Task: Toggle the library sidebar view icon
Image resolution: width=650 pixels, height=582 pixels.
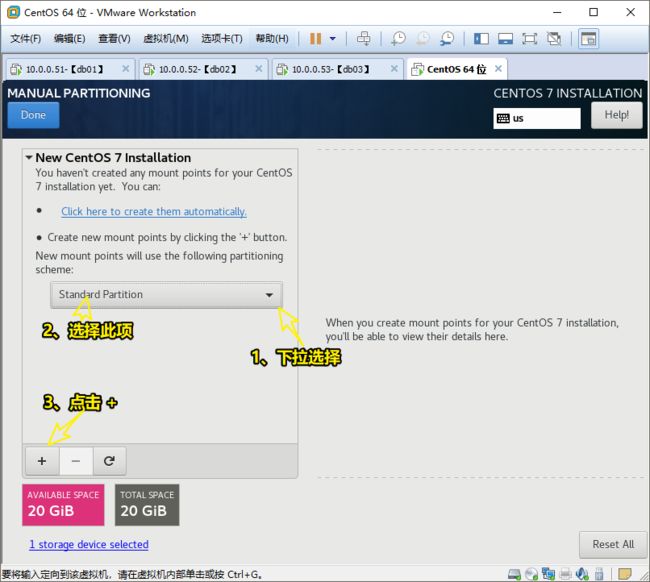Action: [481, 39]
